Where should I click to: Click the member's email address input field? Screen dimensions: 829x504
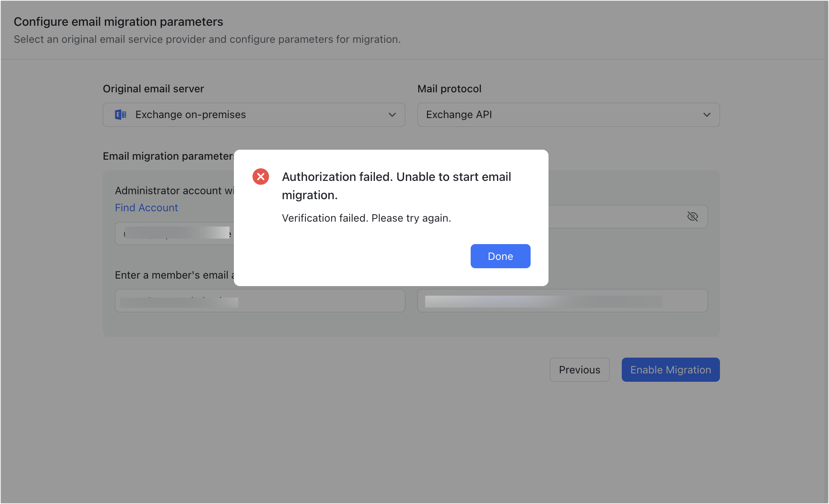click(260, 300)
